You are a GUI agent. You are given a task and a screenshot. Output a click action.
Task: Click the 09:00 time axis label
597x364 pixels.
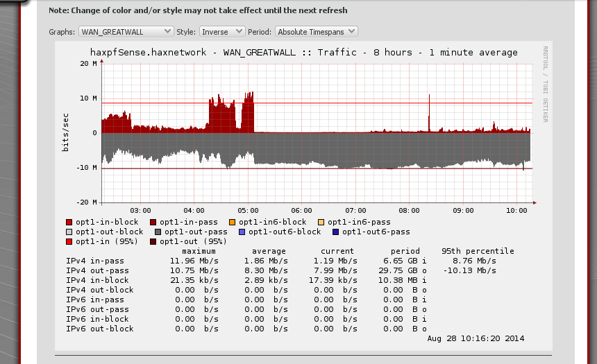click(463, 211)
